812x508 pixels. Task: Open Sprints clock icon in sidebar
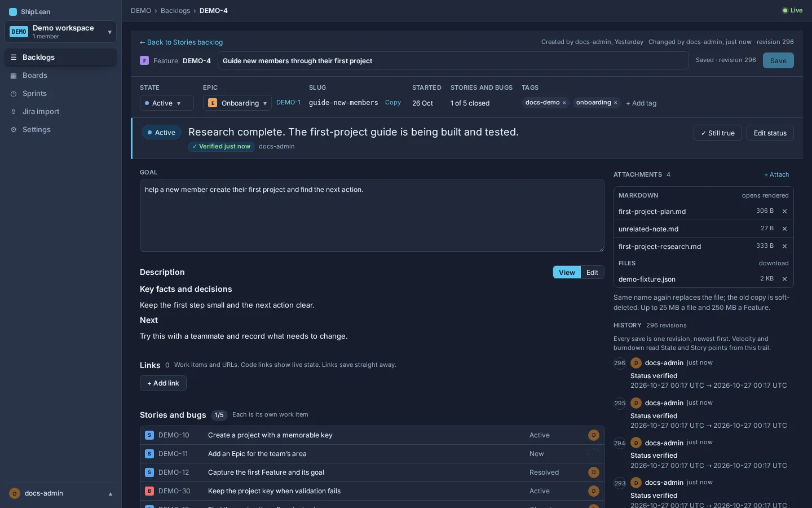coord(14,94)
